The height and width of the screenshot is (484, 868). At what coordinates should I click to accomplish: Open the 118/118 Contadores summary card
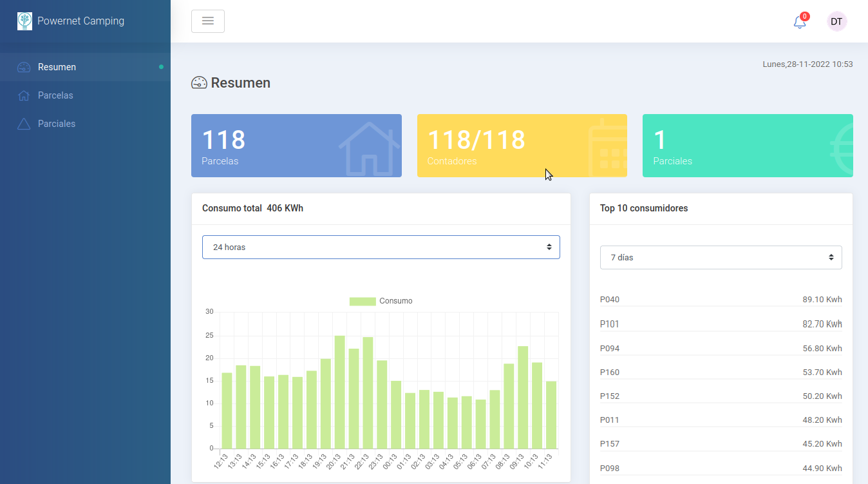click(522, 146)
